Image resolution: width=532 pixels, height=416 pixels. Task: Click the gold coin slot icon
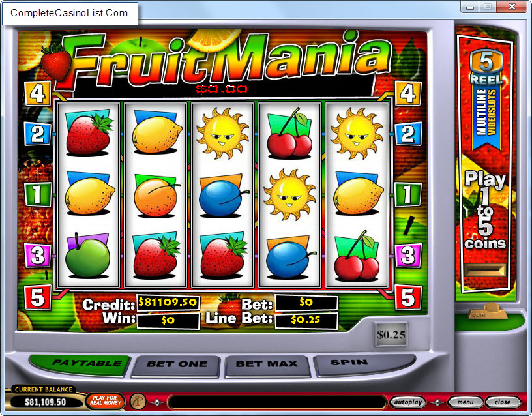tap(487, 311)
